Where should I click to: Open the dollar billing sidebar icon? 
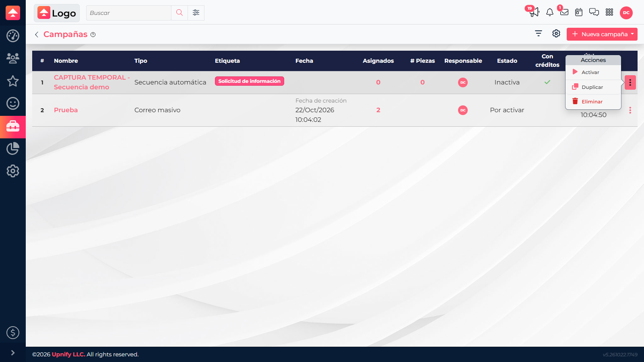[13, 333]
